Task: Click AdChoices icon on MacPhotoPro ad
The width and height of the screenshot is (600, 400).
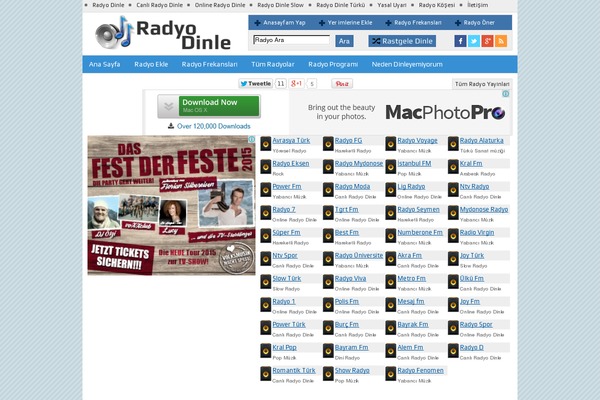Action: [x=505, y=94]
